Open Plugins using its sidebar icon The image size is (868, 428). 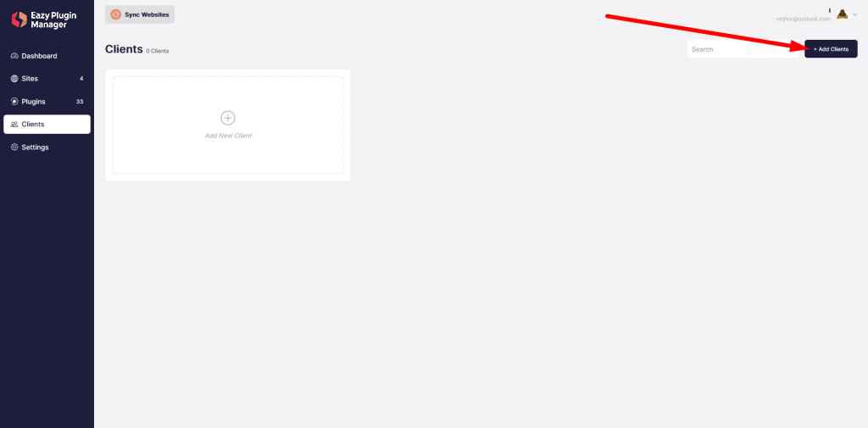tap(14, 102)
